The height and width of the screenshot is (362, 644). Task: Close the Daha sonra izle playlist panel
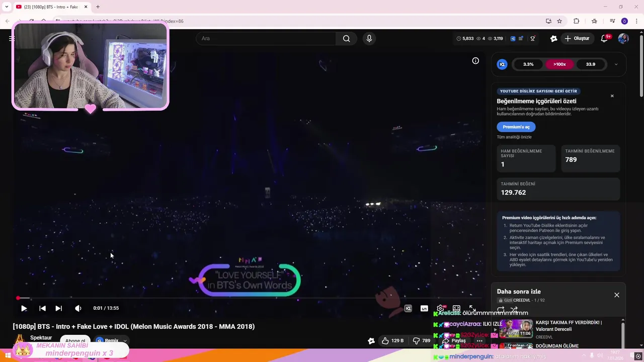coord(617,295)
